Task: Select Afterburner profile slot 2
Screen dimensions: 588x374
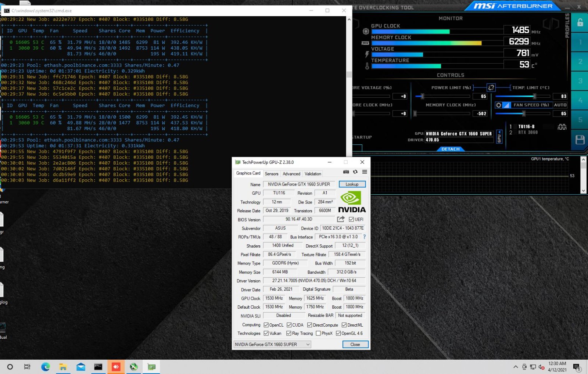Action: (x=580, y=61)
